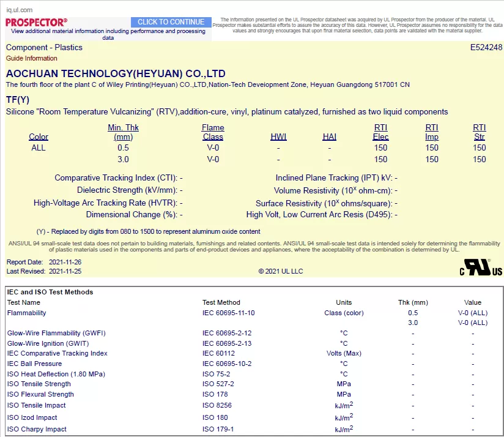Click the CLICK TO CONTINUE banner
Viewport: 504px width, 437px height.
171,21
